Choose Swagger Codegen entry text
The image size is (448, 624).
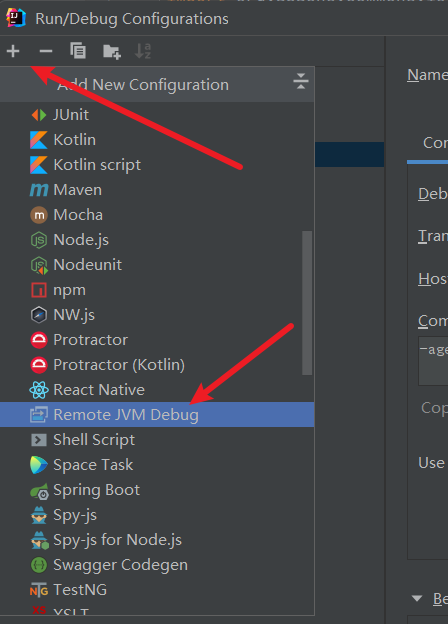[x=121, y=565]
